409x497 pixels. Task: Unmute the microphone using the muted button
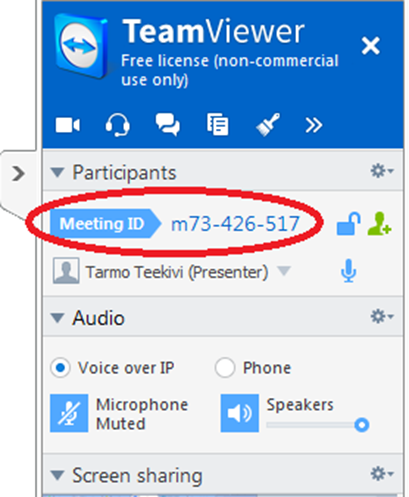point(69,413)
